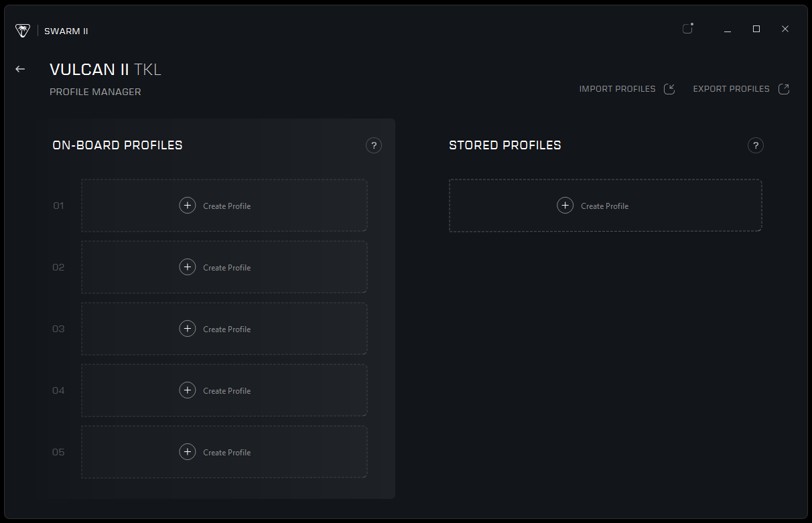Click plus icon in on-board slot 01

click(x=188, y=206)
